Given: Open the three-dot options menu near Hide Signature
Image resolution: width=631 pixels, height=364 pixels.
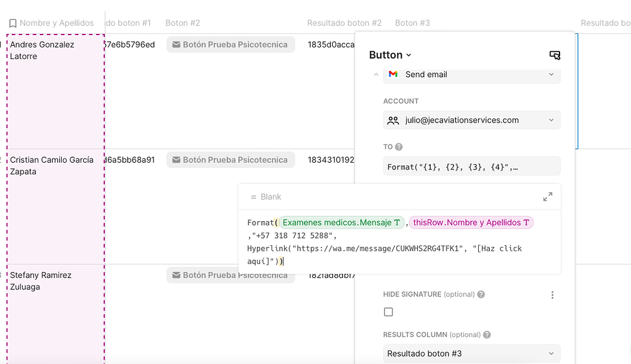Looking at the screenshot, I should [x=552, y=295].
